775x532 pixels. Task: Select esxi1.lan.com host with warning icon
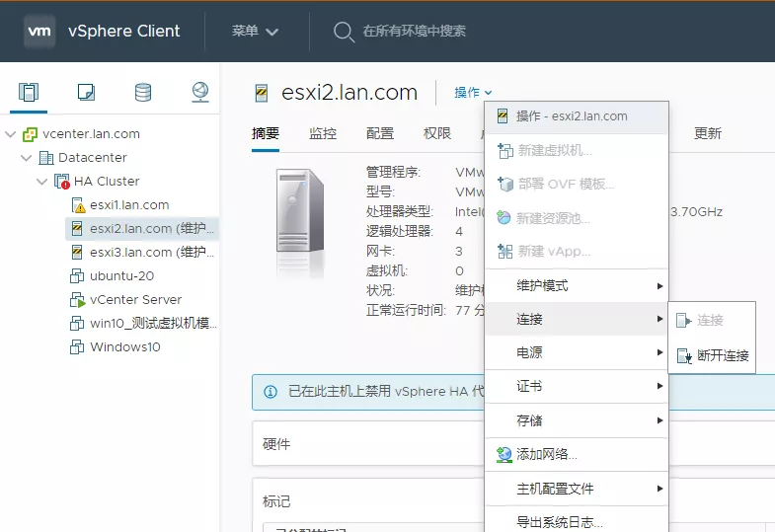point(128,205)
